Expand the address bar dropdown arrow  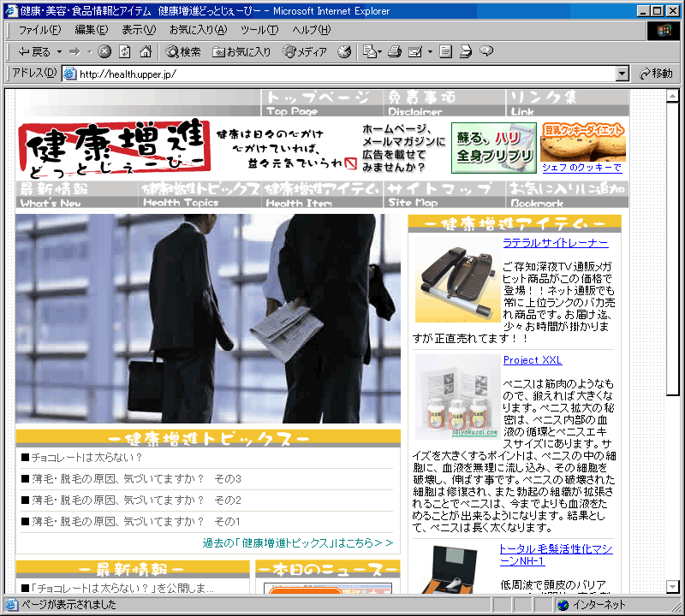coord(622,74)
